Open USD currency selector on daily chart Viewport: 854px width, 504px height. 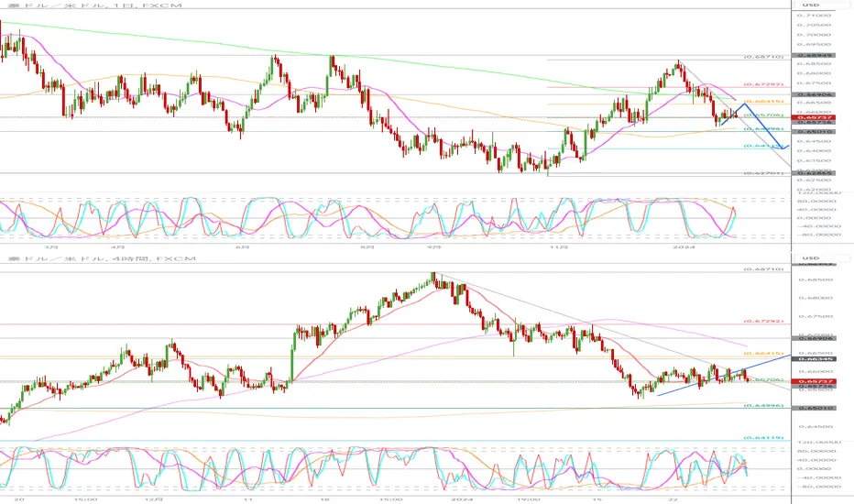810,5
